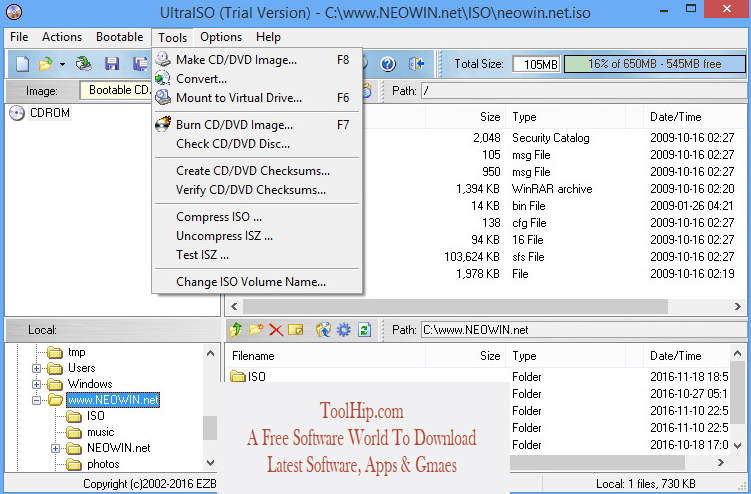Click the Exit door icon in toolbar
Viewport: 751px width, 494px height.
(x=416, y=64)
